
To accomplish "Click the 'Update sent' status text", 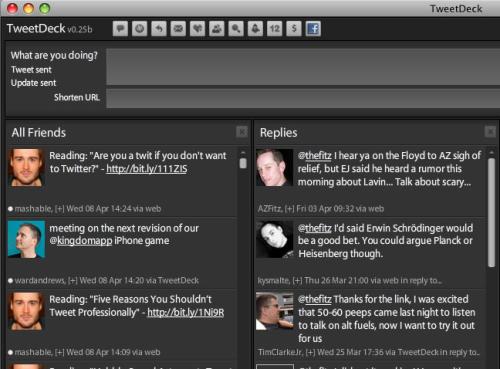I will pos(33,83).
